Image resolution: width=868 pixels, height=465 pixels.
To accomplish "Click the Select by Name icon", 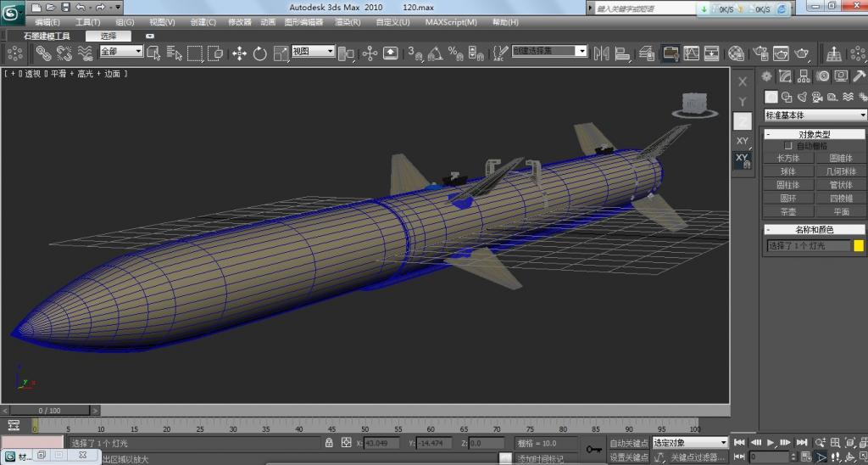I will pyautogui.click(x=174, y=53).
